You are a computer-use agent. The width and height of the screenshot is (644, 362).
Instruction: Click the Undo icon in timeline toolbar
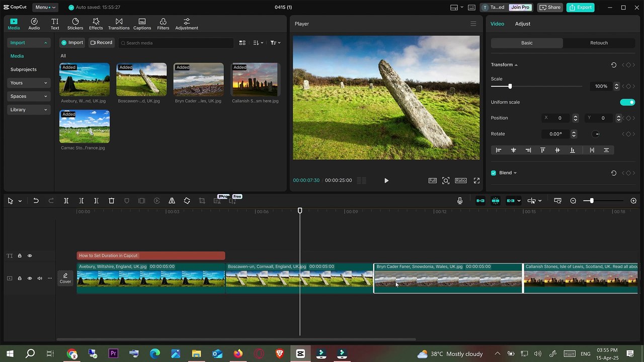tap(36, 201)
